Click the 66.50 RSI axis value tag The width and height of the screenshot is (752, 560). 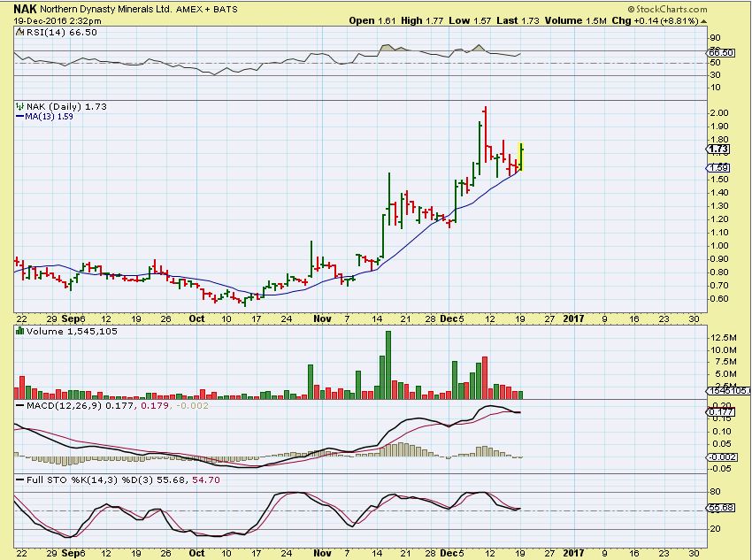point(721,53)
